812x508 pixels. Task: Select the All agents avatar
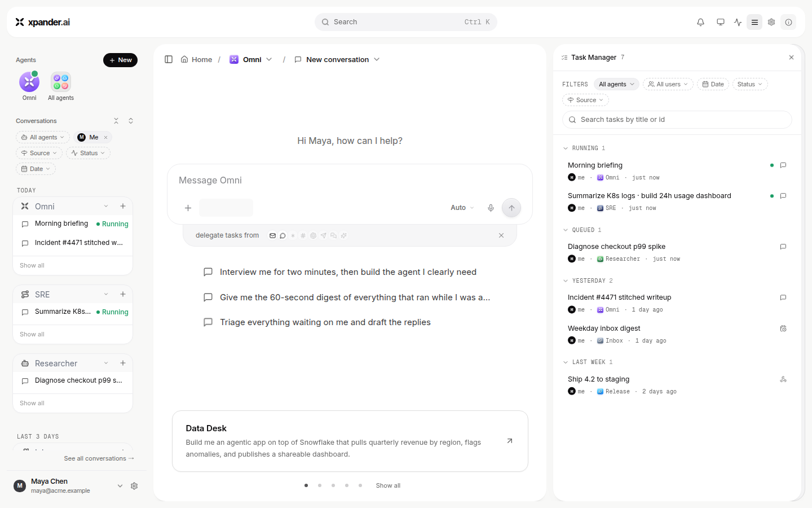click(61, 82)
